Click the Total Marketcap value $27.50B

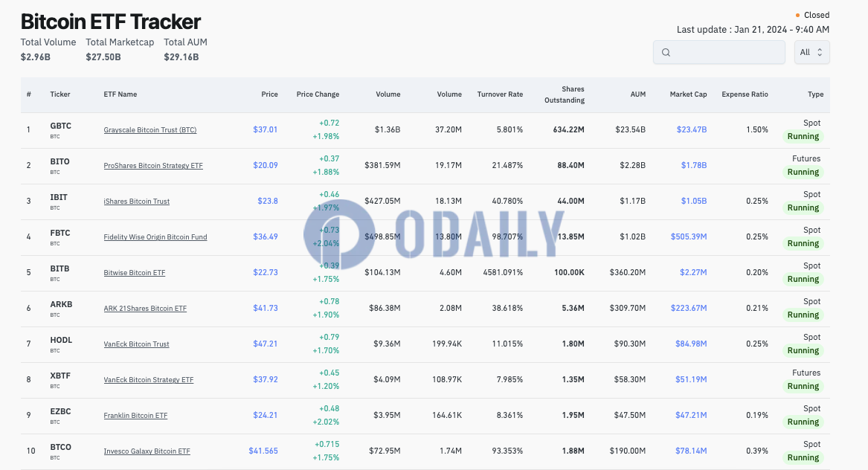click(x=103, y=57)
